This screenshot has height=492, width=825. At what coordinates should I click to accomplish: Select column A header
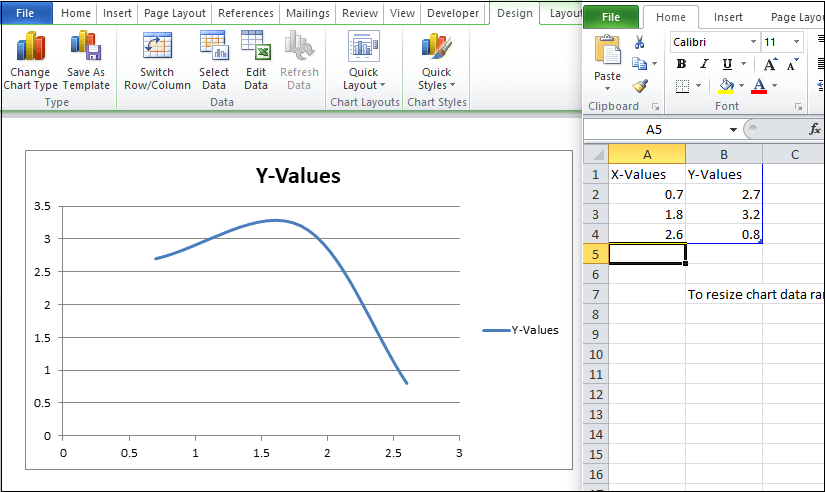(647, 155)
